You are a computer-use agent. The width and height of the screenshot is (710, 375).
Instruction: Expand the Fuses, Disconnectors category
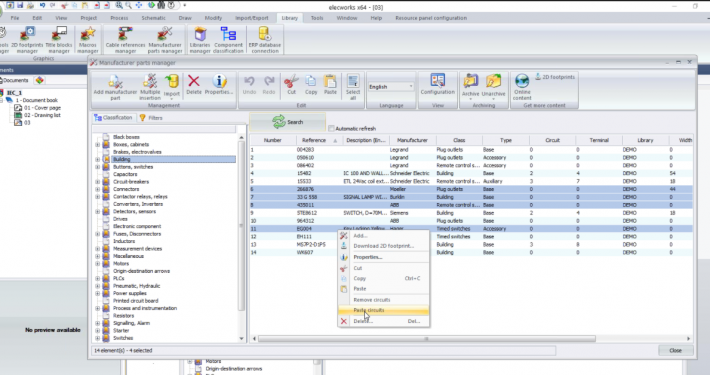coord(97,234)
